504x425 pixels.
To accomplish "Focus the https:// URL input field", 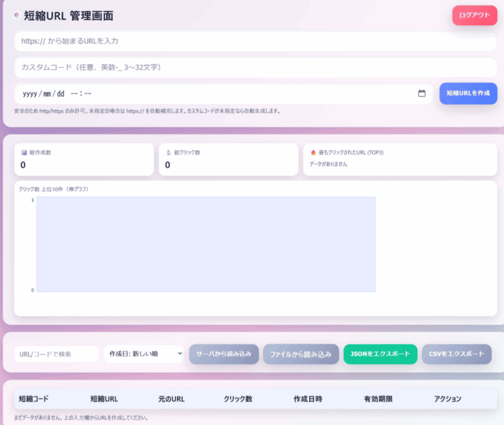I will pos(255,42).
